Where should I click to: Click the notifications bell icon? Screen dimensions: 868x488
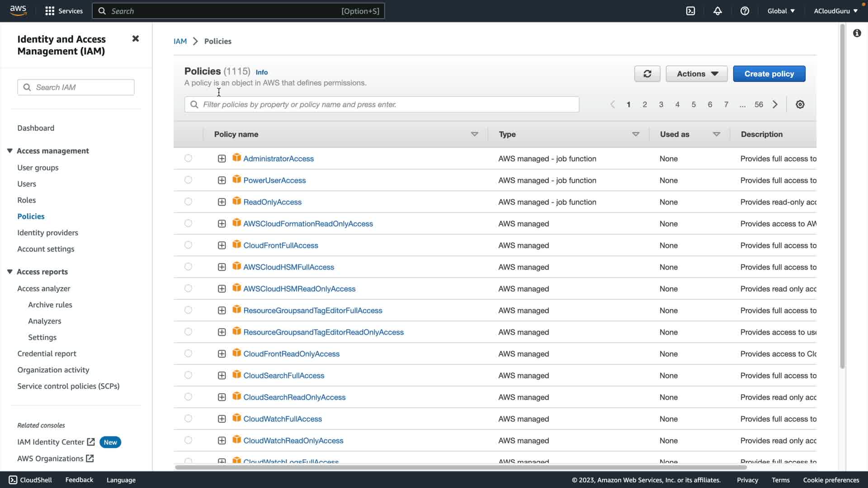coord(717,11)
